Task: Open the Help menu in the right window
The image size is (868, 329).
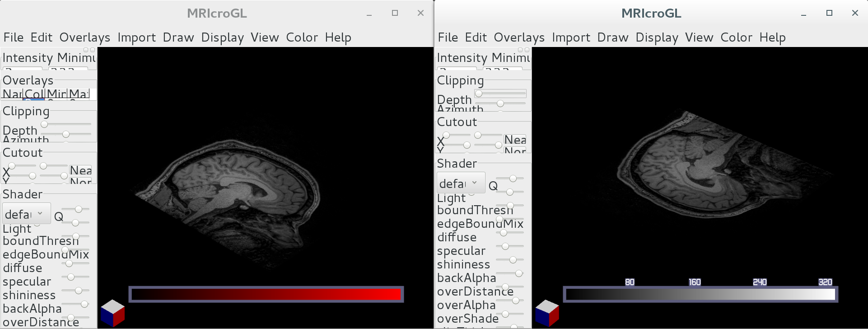Action: pyautogui.click(x=772, y=38)
